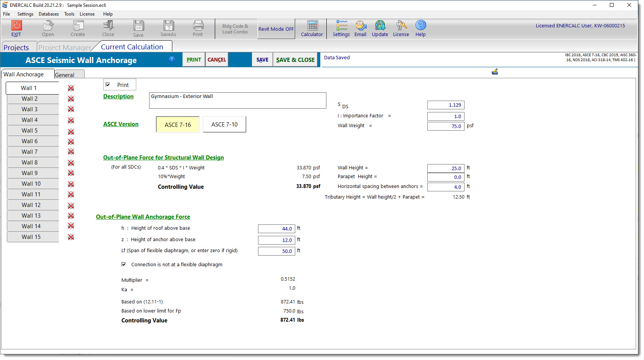
Task: Click the Save floppy disk icon
Action: click(x=139, y=25)
